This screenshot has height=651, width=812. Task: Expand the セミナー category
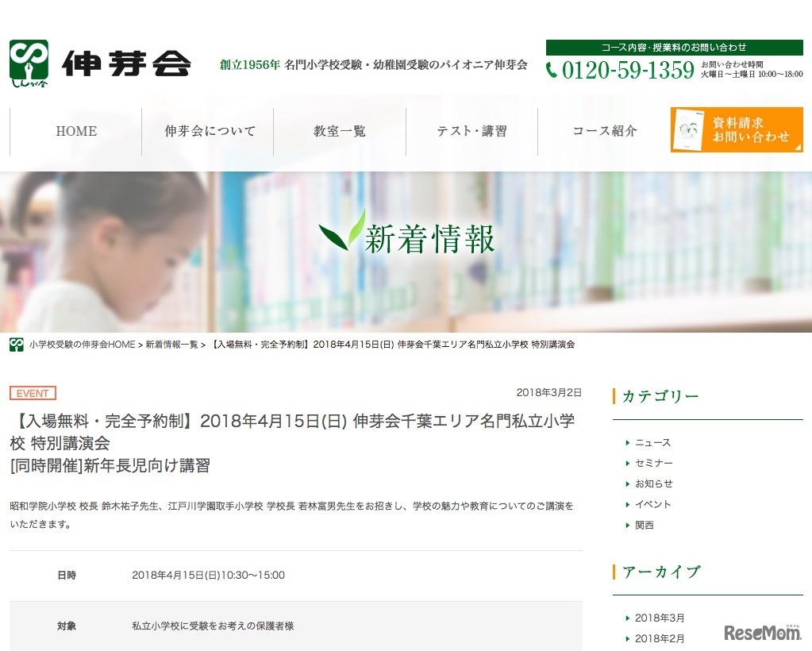pos(656,463)
